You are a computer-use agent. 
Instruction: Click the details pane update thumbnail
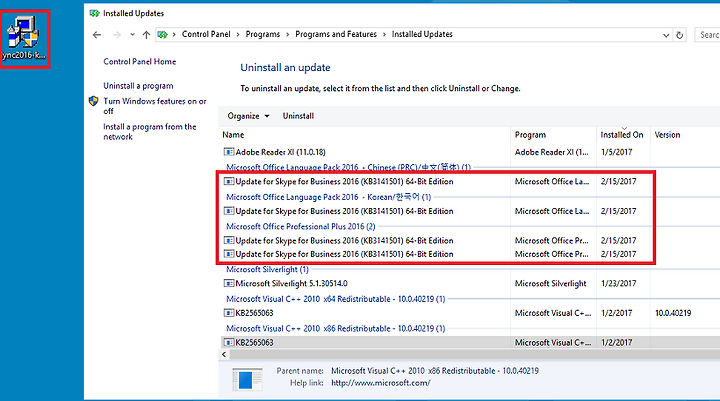pos(247,379)
